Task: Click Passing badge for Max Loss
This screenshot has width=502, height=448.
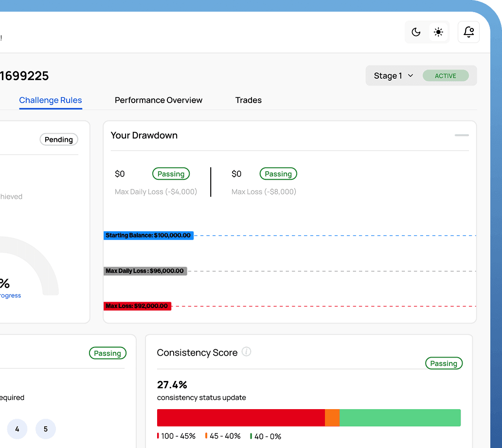Action: (278, 174)
